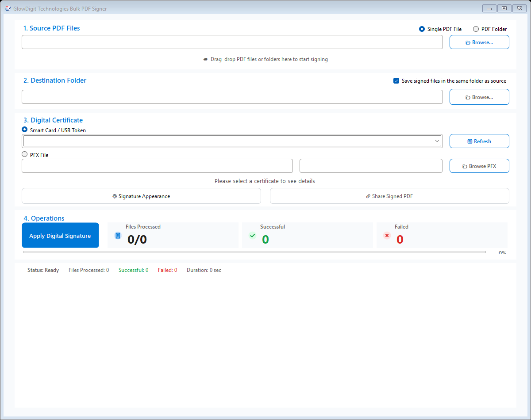Click the drag-and-drop PDF hint text
Viewport: 531px width, 420px height.
tap(269, 59)
